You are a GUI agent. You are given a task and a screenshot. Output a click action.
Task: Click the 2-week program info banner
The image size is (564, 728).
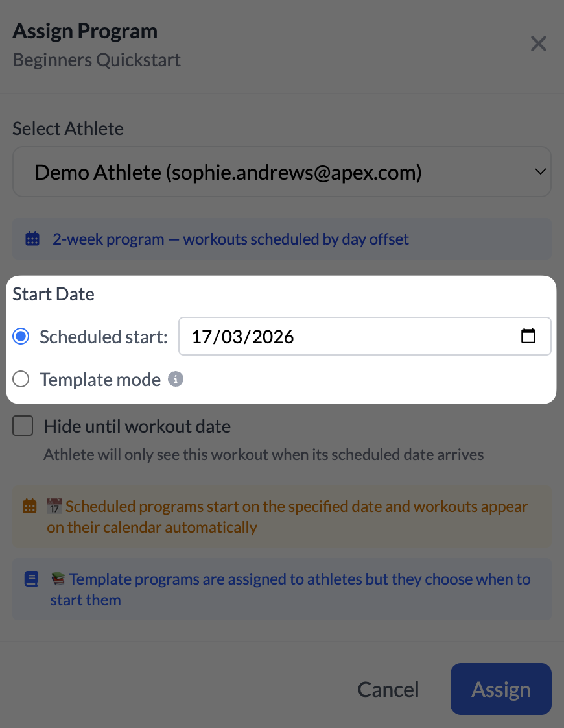click(281, 239)
